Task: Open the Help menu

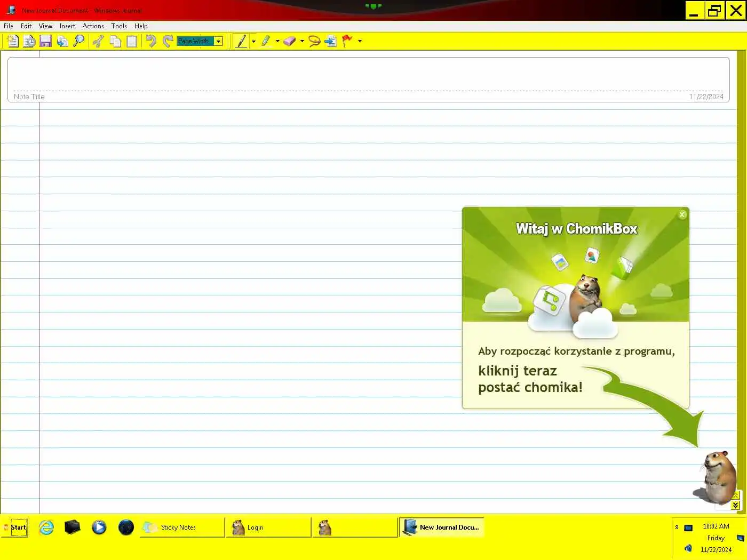Action: tap(141, 26)
